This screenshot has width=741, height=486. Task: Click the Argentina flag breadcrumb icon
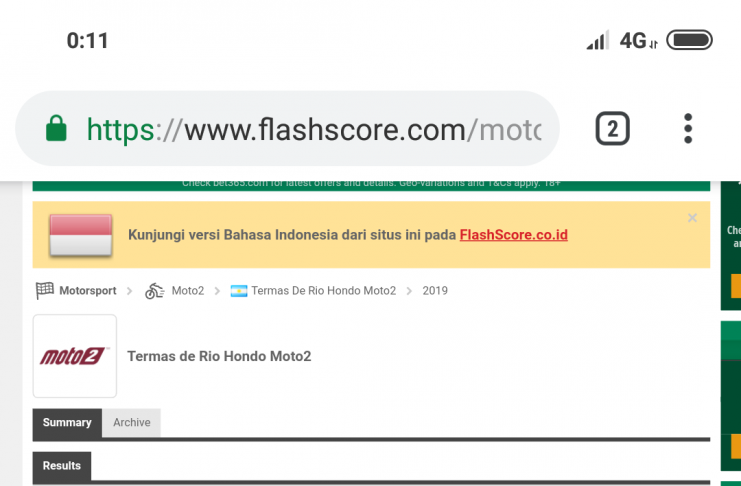click(x=239, y=291)
